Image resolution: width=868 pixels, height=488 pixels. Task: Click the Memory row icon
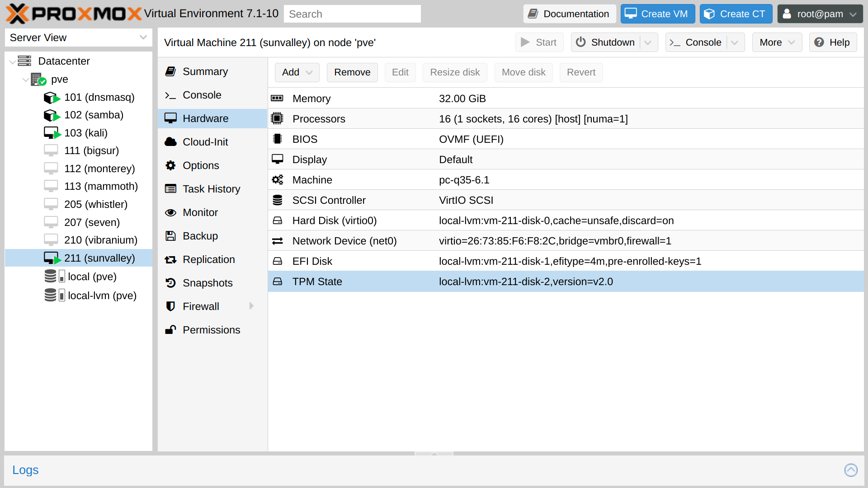pyautogui.click(x=277, y=99)
